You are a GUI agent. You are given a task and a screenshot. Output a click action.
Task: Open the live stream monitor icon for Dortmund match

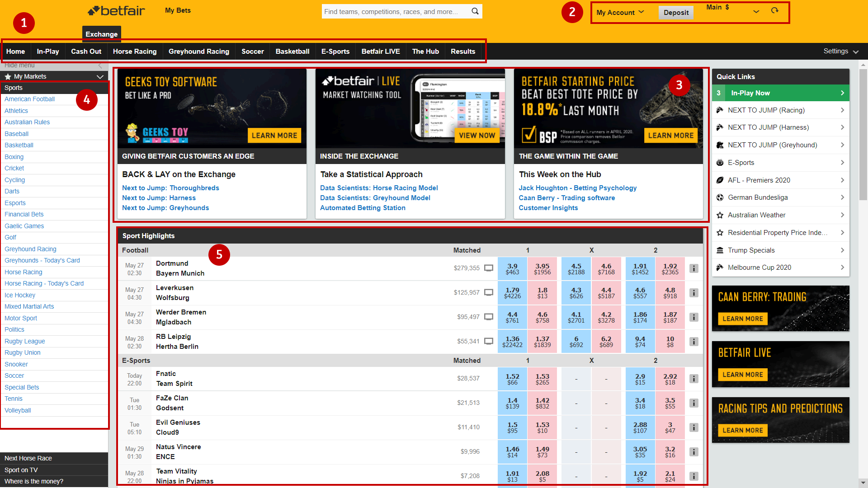(x=488, y=267)
